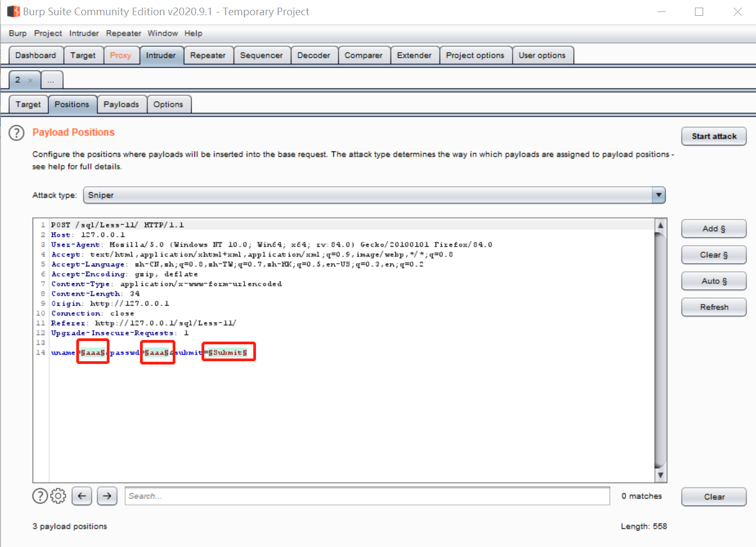Image resolution: width=756 pixels, height=547 pixels.
Task: Switch to the Extender tab
Action: pyautogui.click(x=414, y=55)
